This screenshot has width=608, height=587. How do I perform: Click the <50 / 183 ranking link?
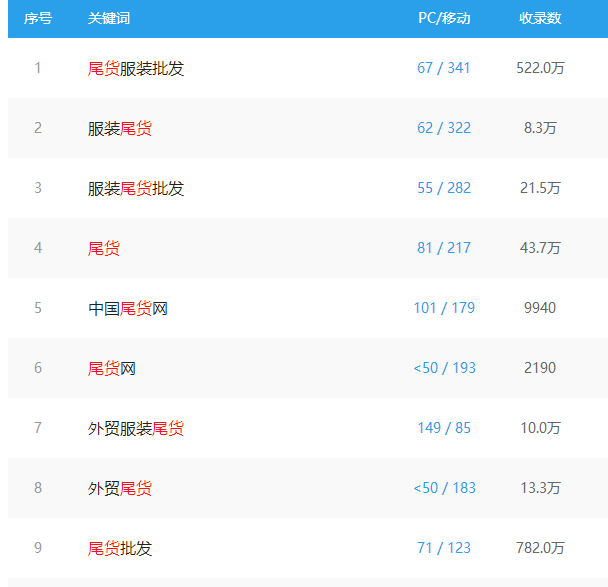[444, 488]
